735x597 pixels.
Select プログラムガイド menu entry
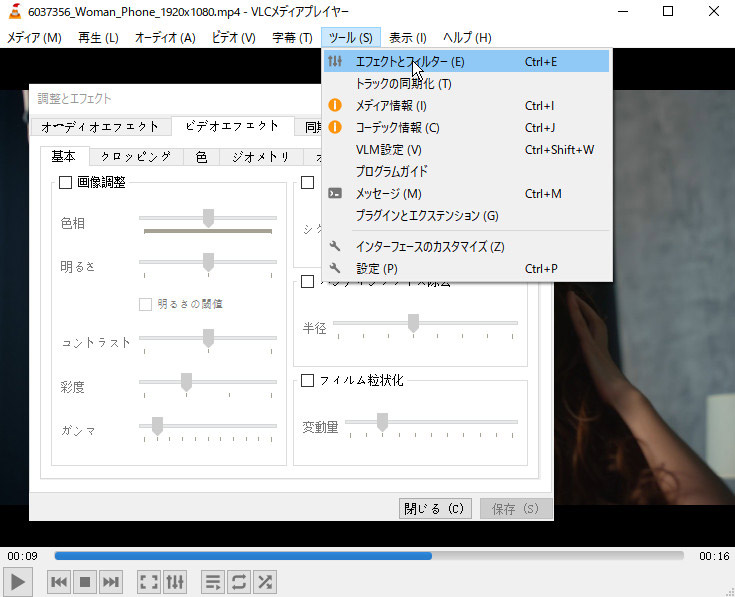466,172
